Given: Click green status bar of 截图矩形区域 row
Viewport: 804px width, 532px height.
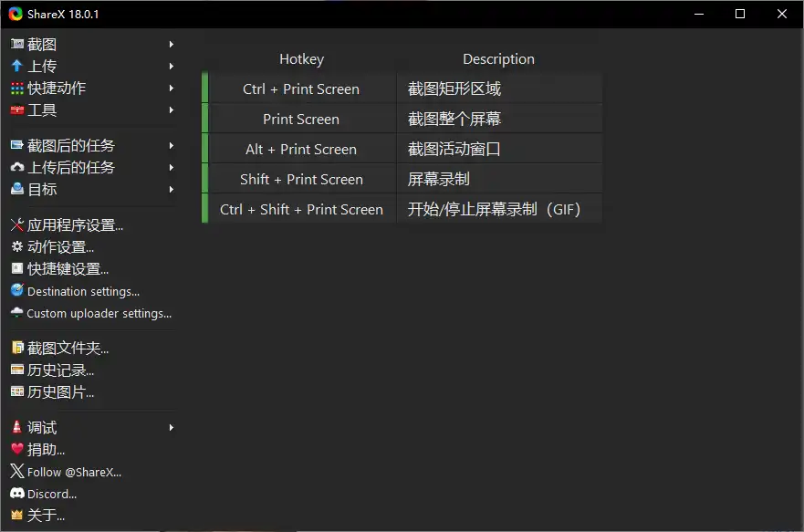Looking at the screenshot, I should 205,88.
